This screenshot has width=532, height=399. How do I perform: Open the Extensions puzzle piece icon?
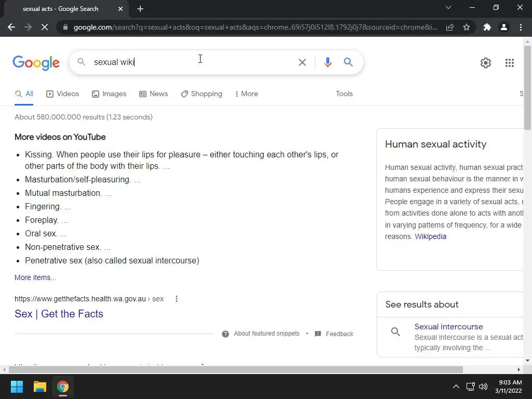tap(487, 27)
